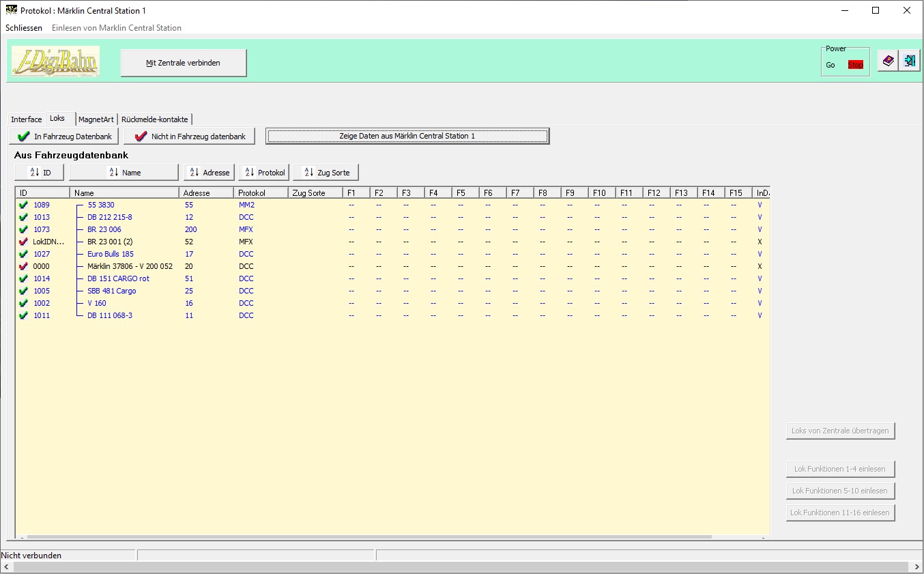The image size is (924, 574).
Task: Open Einlesen von Märklin Central Station menu
Action: (x=117, y=28)
